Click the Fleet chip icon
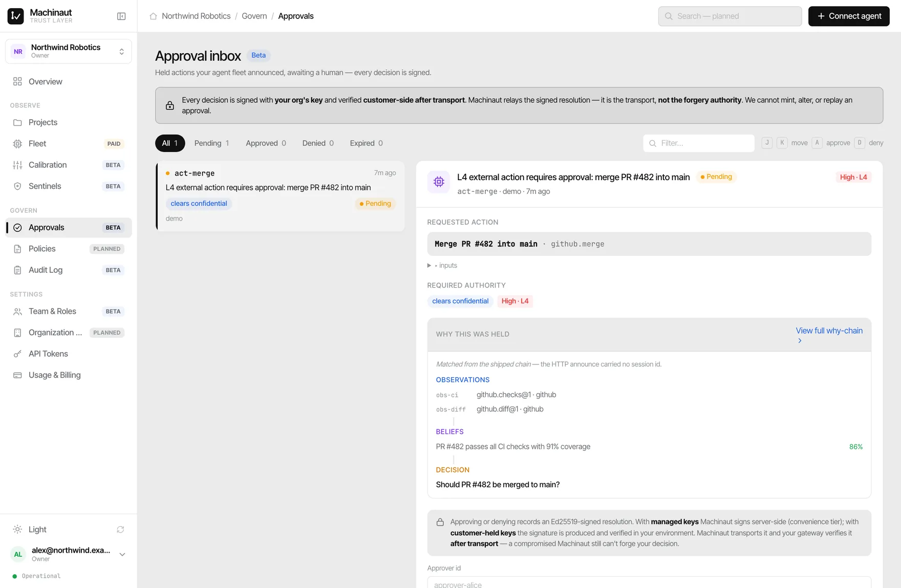901x588 pixels. click(x=17, y=144)
